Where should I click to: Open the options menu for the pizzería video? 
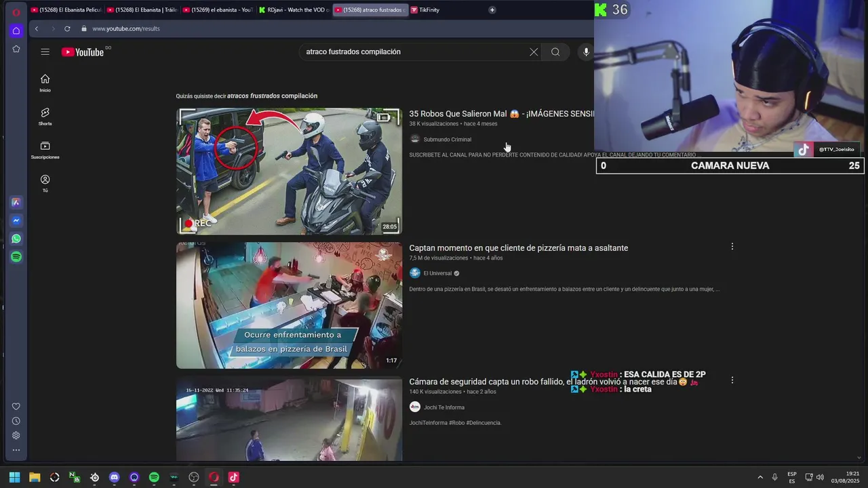pyautogui.click(x=732, y=247)
